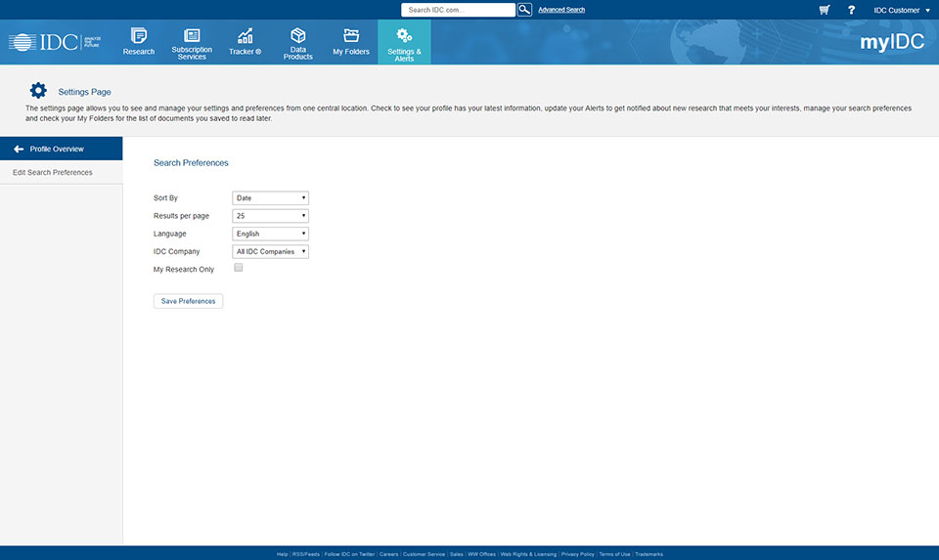The height and width of the screenshot is (560, 939).
Task: Click the help question mark icon
Action: point(851,10)
